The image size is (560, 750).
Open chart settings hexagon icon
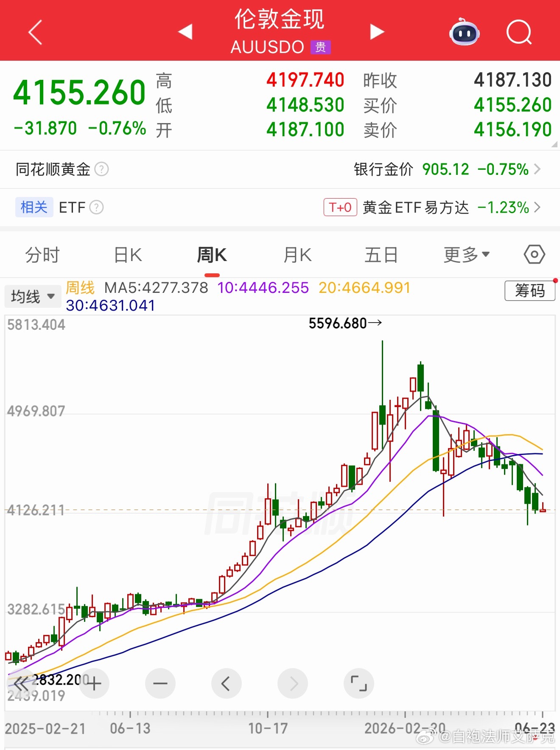(x=534, y=255)
